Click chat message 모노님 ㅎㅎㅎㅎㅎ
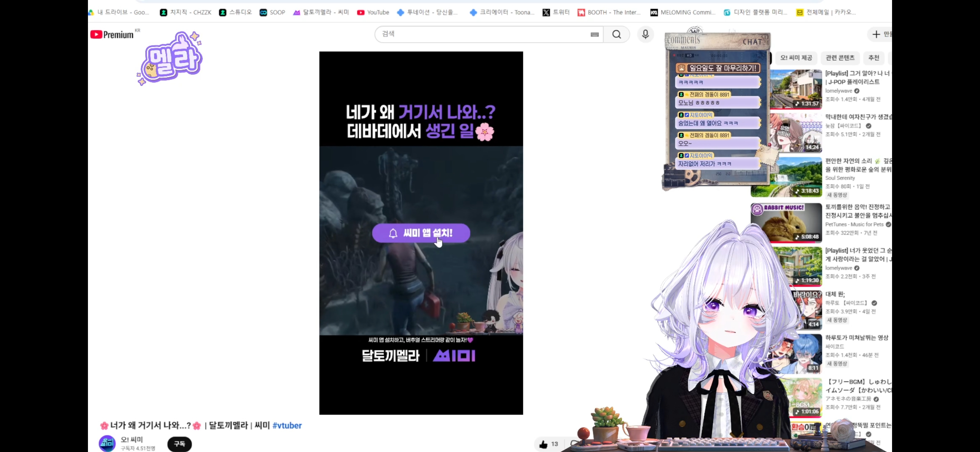 pyautogui.click(x=718, y=103)
